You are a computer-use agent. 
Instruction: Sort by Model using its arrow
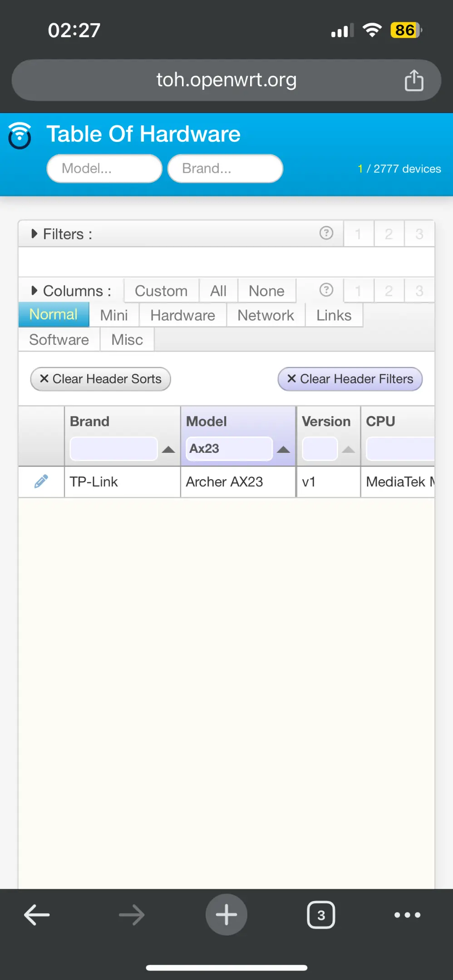click(284, 450)
